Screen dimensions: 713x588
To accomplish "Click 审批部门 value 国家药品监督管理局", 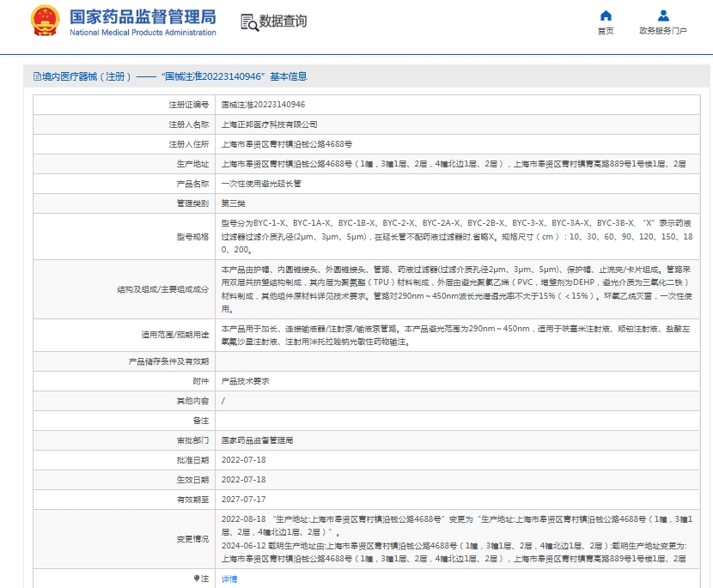I will 257,440.
